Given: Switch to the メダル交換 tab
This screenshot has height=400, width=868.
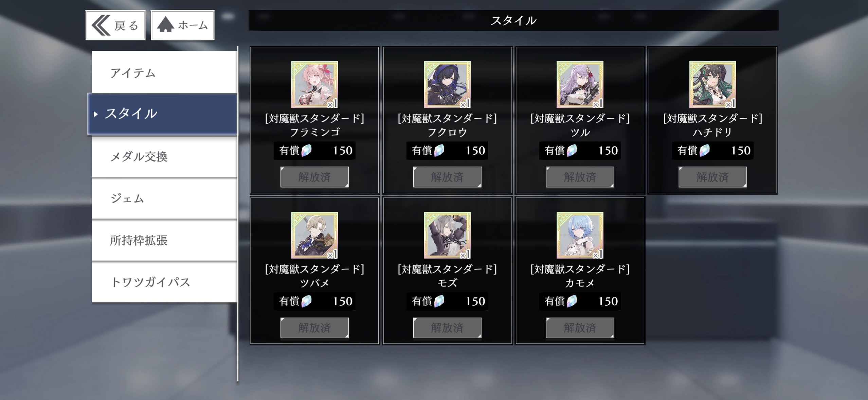Looking at the screenshot, I should pos(164,156).
